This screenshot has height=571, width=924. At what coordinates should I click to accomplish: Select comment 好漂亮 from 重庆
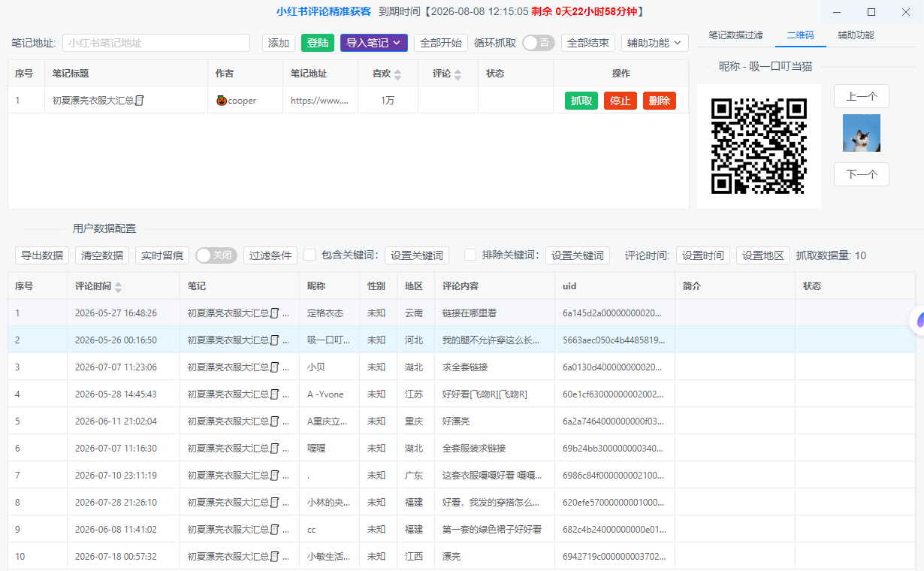tap(462, 421)
